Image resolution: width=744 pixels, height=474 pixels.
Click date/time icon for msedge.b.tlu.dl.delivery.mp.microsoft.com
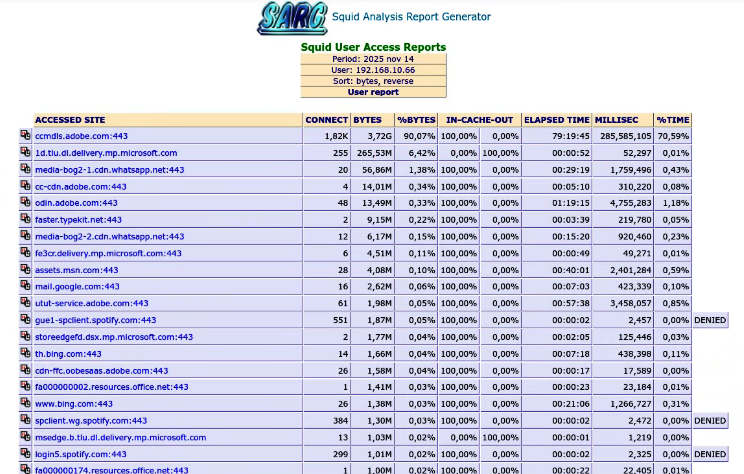pos(25,437)
